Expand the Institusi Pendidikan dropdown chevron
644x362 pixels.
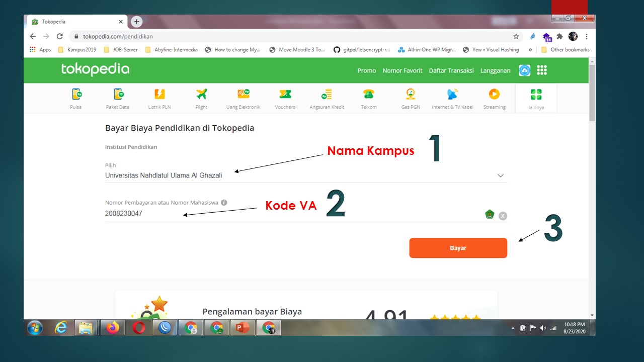[500, 175]
